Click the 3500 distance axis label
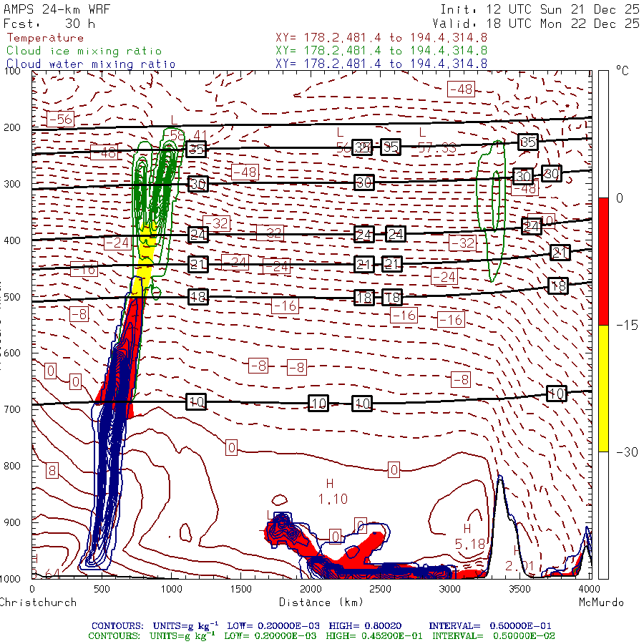The image size is (644, 644). [520, 589]
